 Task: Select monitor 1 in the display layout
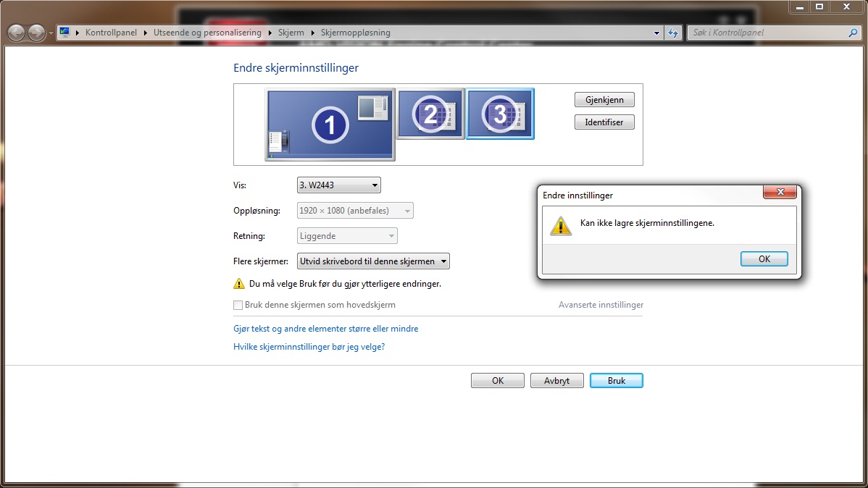point(330,125)
